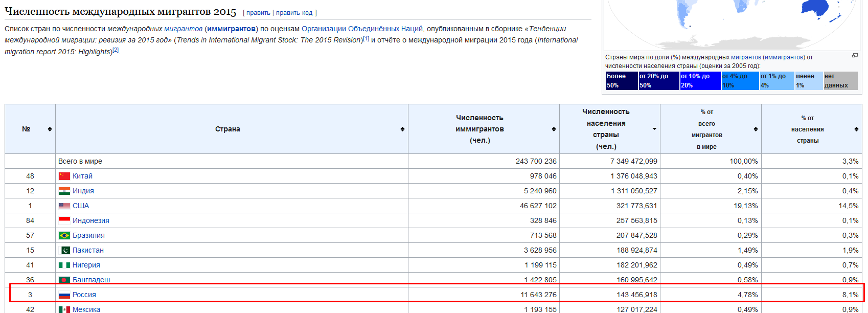The height and width of the screenshot is (313, 868).
Task: Open мигрантов link in map caption
Action: 746,57
